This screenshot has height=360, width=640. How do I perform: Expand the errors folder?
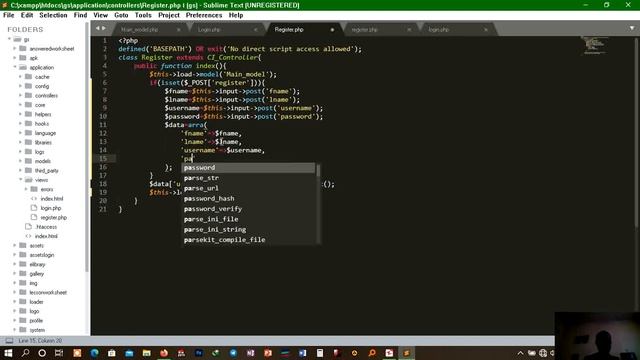click(26, 189)
